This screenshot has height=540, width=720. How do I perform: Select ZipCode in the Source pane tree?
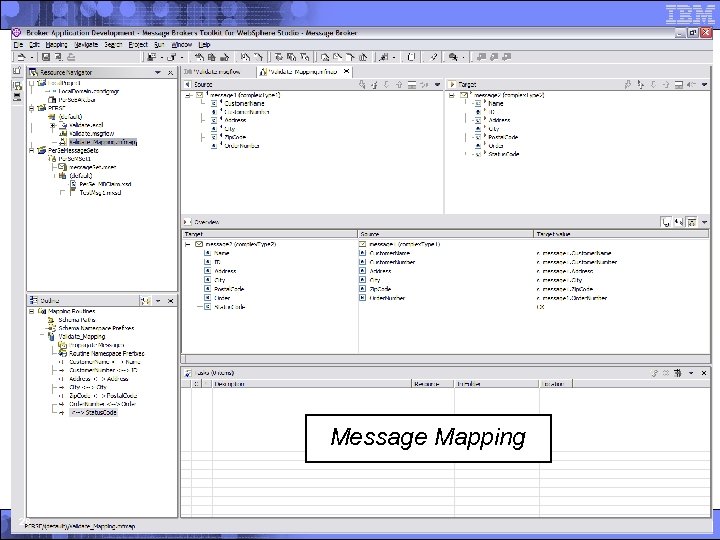click(235, 137)
